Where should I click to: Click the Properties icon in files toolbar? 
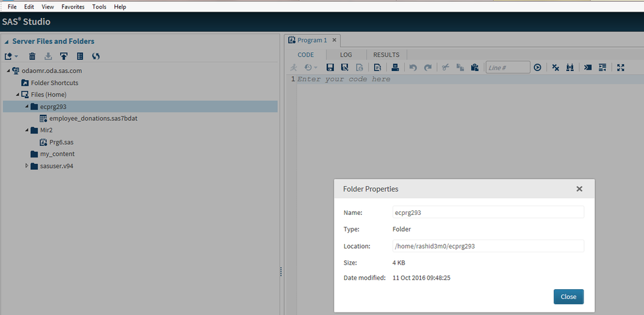pyautogui.click(x=80, y=56)
